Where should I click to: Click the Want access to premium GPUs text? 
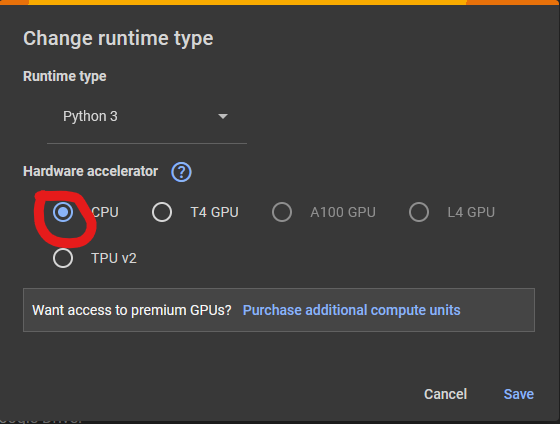(x=132, y=310)
